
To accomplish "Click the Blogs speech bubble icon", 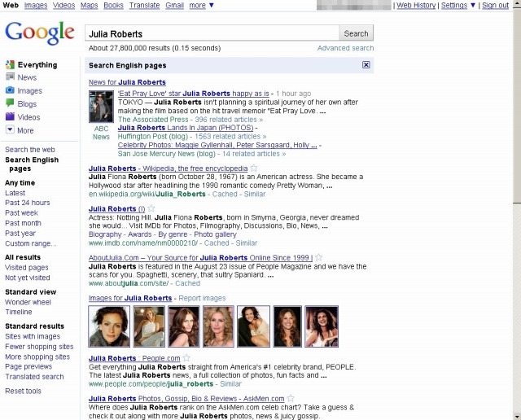I will pyautogui.click(x=10, y=103).
